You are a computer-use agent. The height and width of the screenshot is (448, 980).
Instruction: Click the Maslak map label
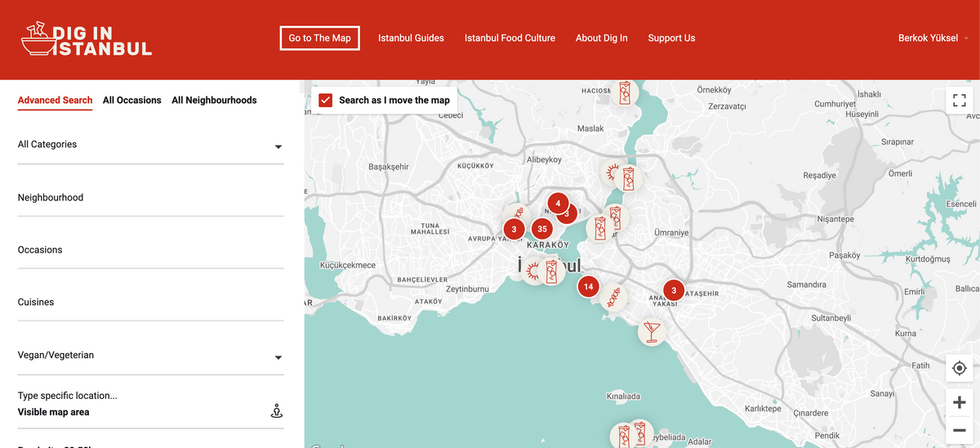click(x=590, y=129)
